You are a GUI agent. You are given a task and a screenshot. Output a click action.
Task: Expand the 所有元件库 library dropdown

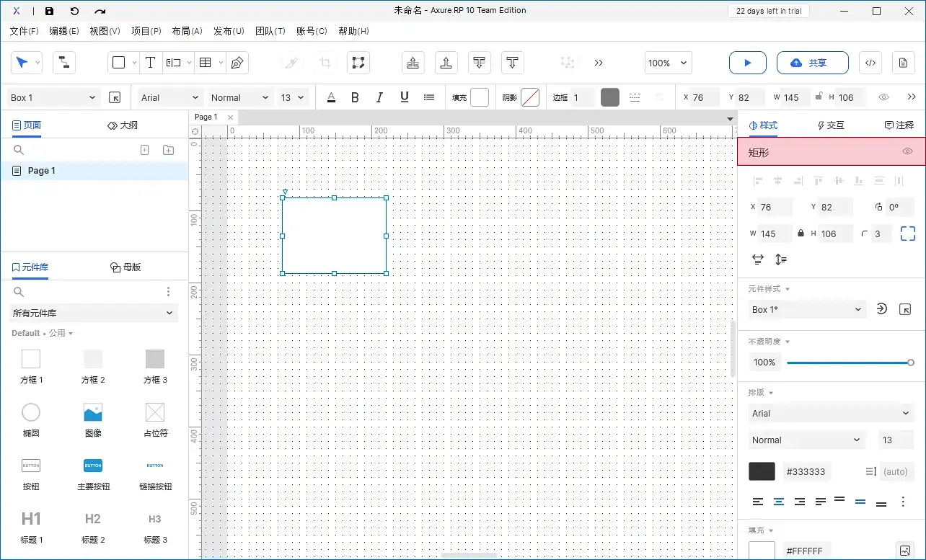click(x=94, y=313)
